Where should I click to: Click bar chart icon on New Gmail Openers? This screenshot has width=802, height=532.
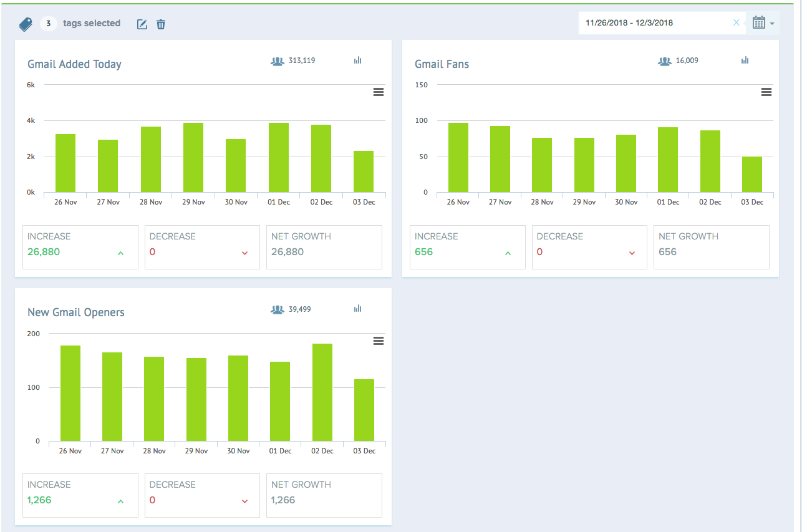point(358,309)
